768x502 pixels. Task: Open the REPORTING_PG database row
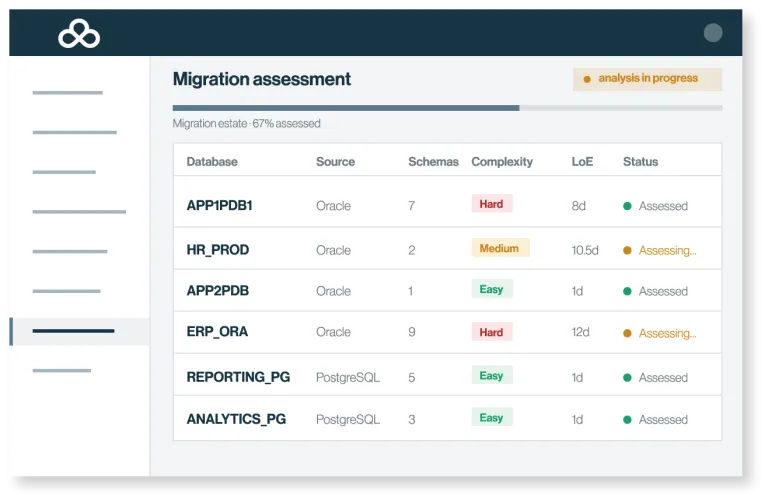click(x=447, y=375)
